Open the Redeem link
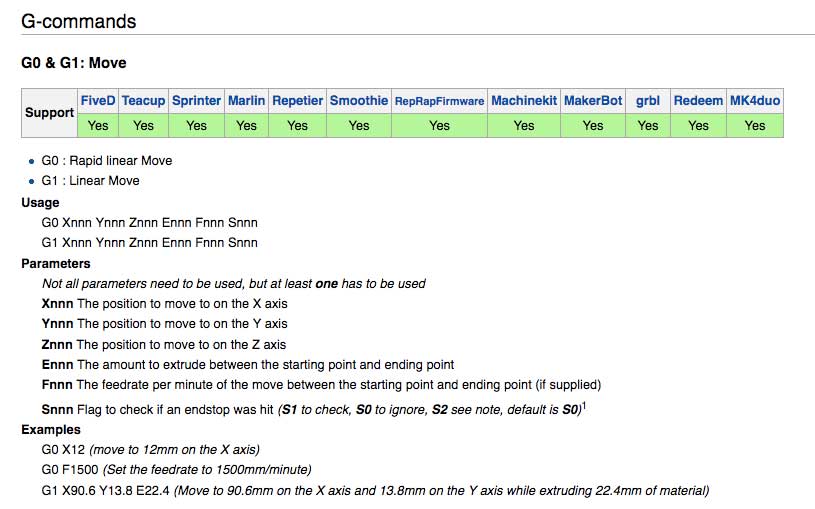 tap(698, 100)
